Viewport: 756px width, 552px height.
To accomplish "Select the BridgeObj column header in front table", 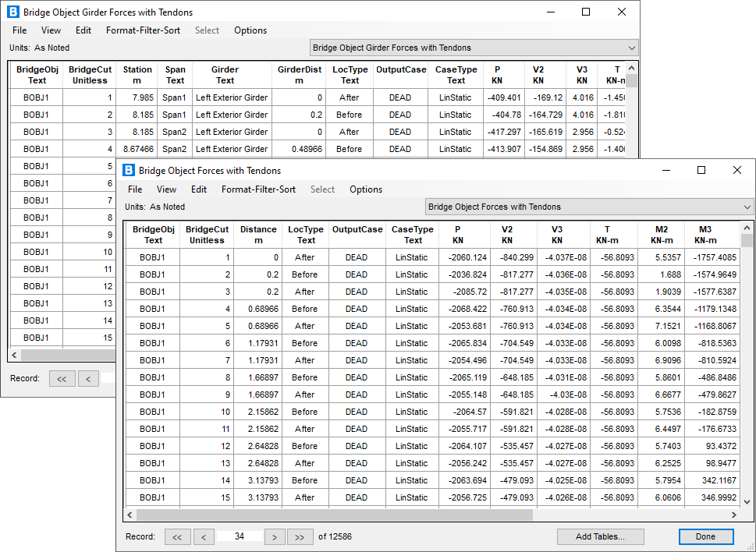I will [x=154, y=235].
